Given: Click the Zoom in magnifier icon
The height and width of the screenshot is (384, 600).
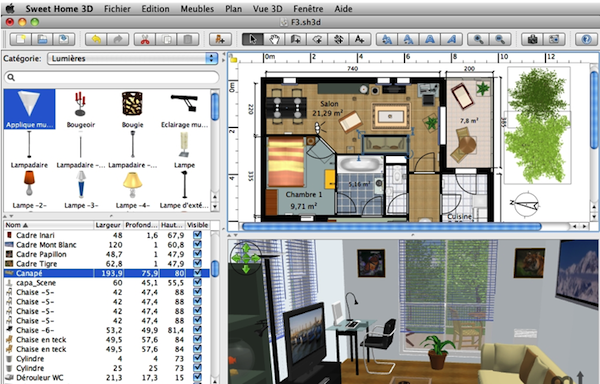Looking at the screenshot, I should click(478, 39).
